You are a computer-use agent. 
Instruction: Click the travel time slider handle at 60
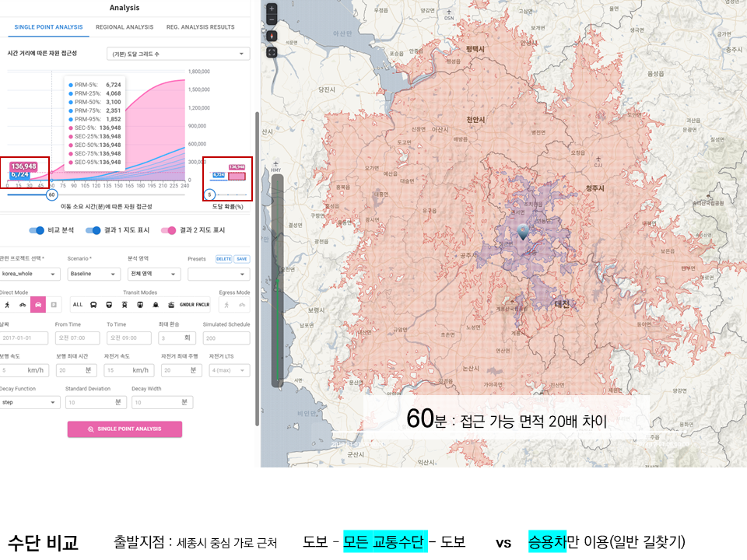point(52,194)
